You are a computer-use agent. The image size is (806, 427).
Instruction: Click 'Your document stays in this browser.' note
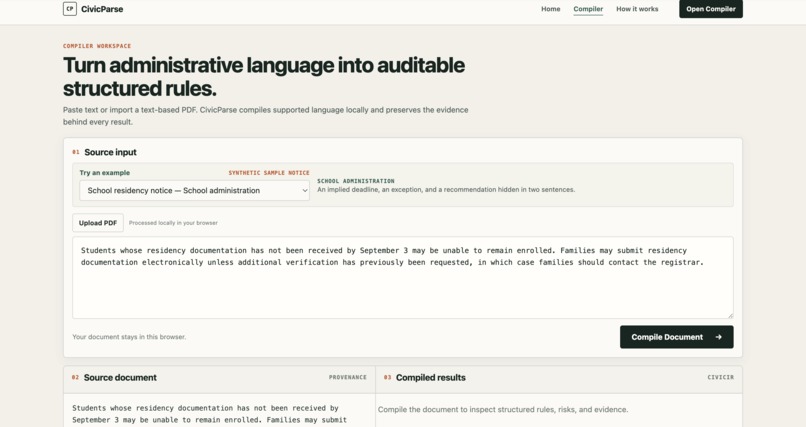(x=129, y=337)
